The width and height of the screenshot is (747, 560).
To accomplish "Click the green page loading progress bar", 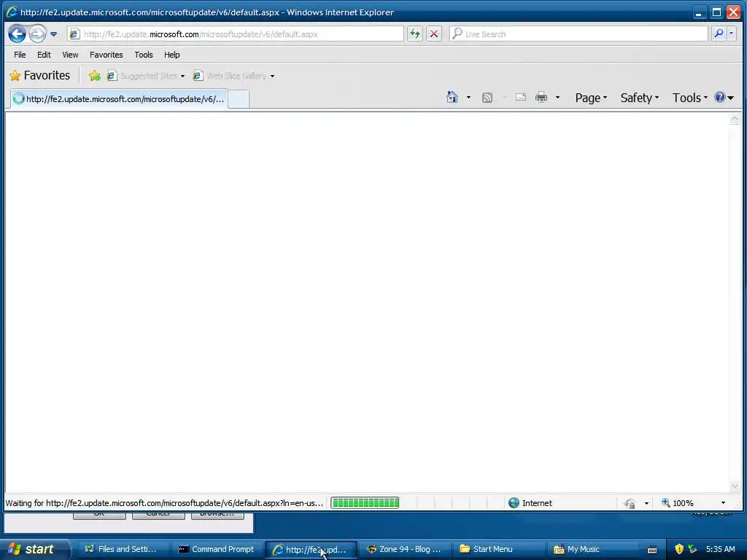I will 365,503.
